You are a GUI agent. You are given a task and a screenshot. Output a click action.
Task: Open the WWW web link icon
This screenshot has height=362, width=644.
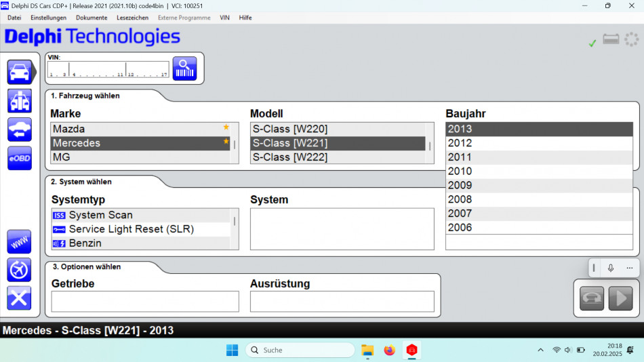pos(19,241)
